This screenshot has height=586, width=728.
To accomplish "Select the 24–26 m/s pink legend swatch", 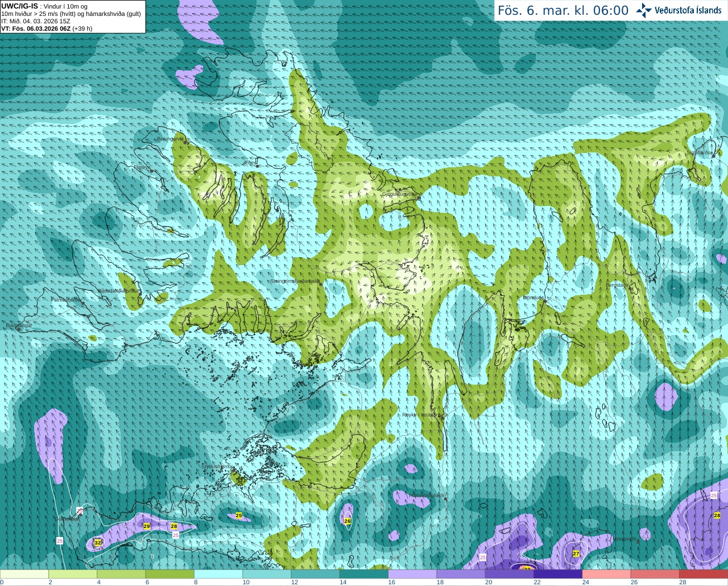I will tap(606, 574).
